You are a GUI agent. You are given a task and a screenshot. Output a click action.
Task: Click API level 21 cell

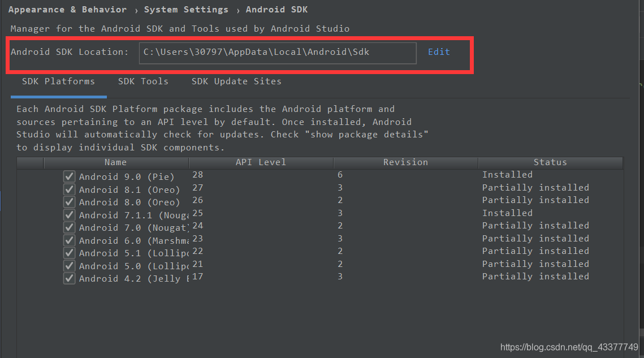tap(197, 264)
